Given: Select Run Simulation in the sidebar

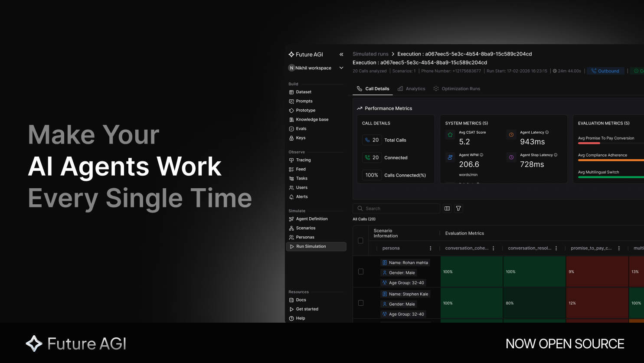Looking at the screenshot, I should pyautogui.click(x=316, y=246).
